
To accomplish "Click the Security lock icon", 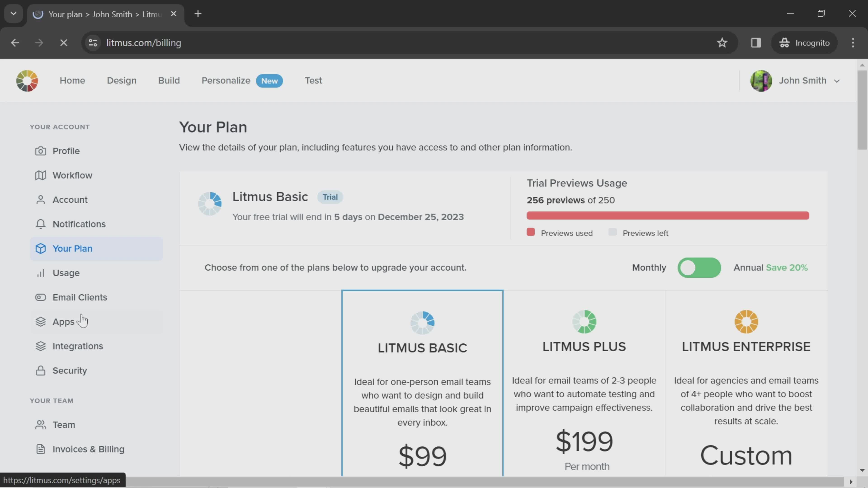I will 40,371.
